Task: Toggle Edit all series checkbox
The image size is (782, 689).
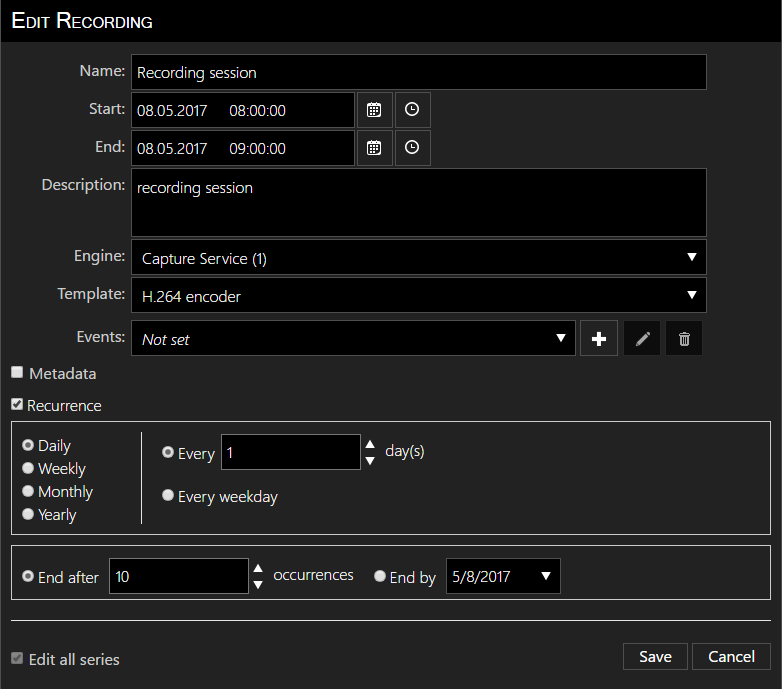Action: click(17, 658)
